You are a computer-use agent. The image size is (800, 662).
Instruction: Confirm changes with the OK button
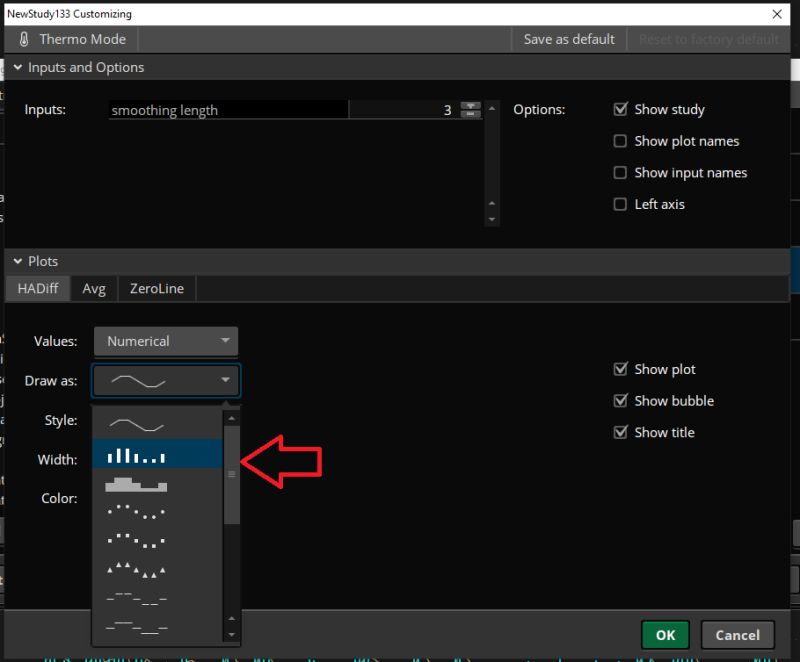pyautogui.click(x=665, y=635)
